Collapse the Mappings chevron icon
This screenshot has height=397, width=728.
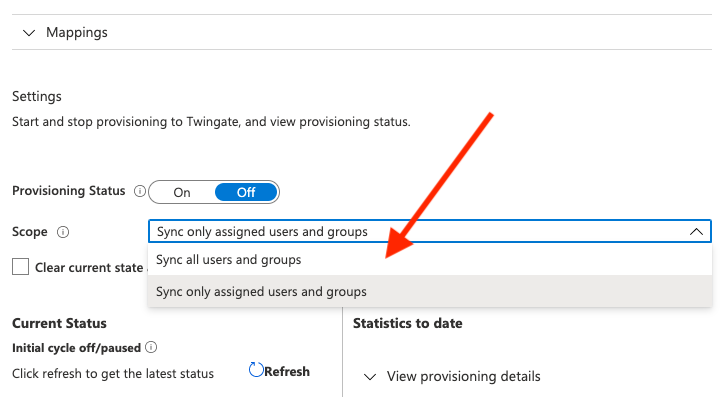pyautogui.click(x=29, y=33)
